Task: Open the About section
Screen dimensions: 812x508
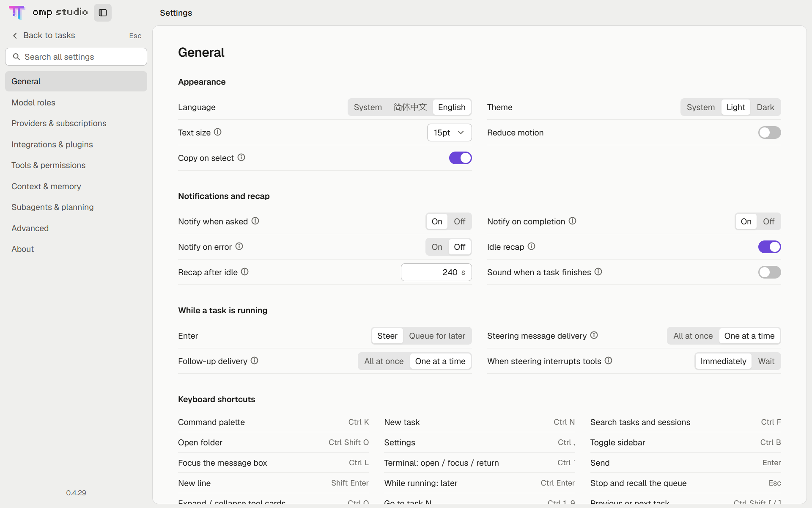Action: coord(76,249)
